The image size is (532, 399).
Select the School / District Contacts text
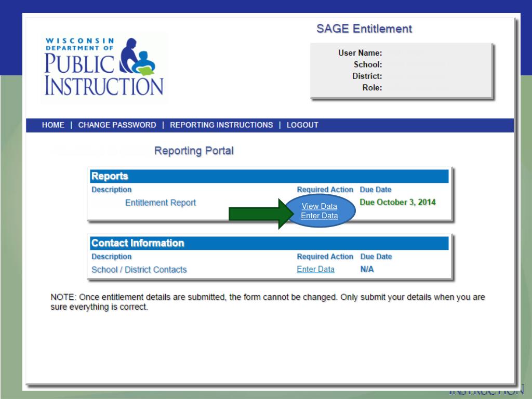pos(139,270)
